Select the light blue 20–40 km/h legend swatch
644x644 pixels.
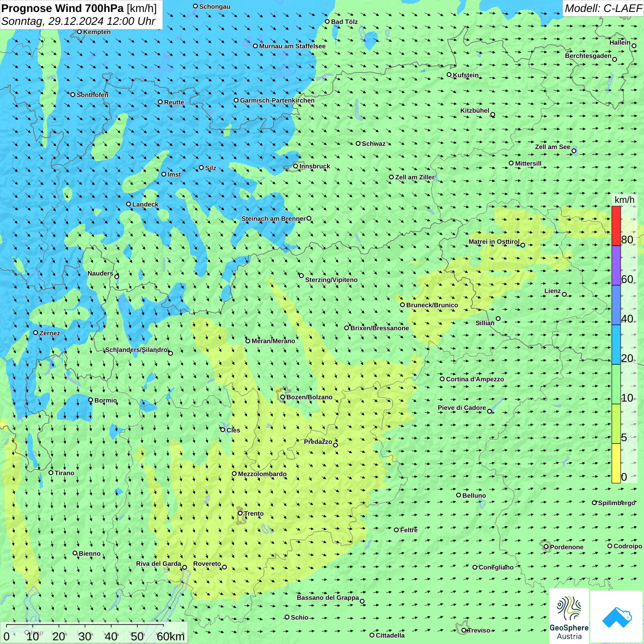616,345
